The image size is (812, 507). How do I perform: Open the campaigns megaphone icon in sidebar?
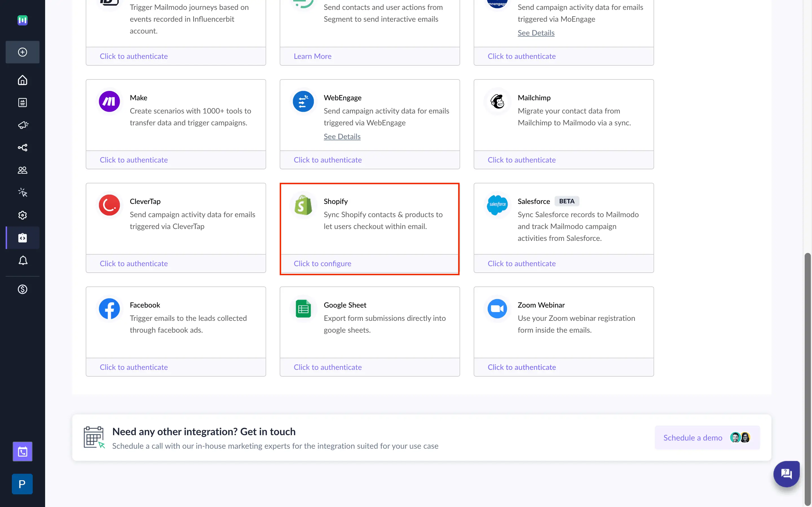click(22, 125)
